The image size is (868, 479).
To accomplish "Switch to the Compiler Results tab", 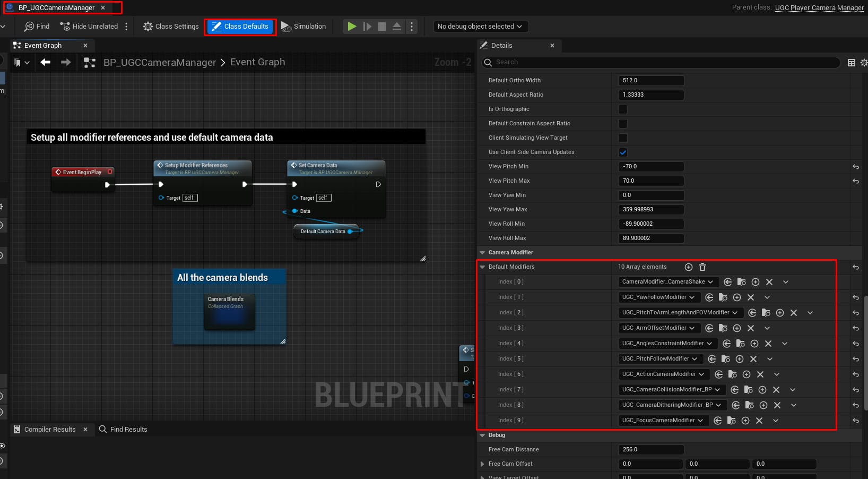I will (x=51, y=429).
